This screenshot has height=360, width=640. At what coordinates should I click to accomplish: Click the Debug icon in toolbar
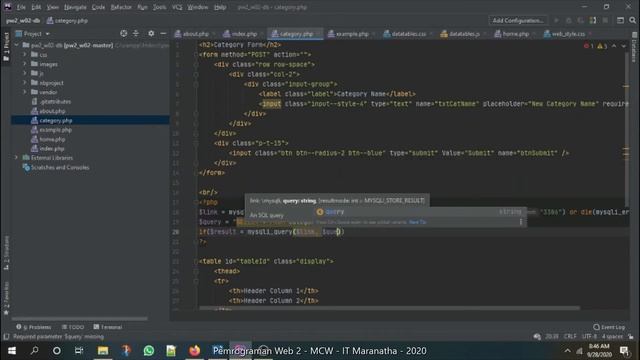tap(569, 20)
